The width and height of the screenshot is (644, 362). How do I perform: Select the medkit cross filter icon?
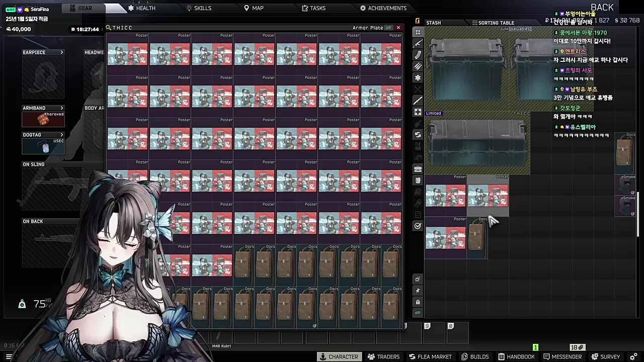[418, 112]
